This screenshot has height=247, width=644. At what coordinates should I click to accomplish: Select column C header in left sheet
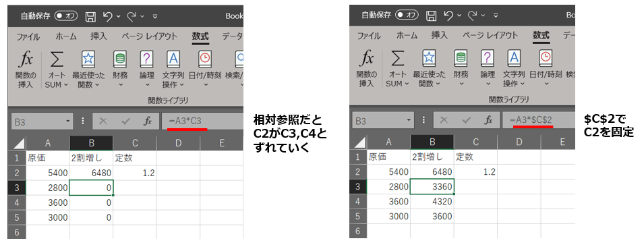pyautogui.click(x=135, y=143)
